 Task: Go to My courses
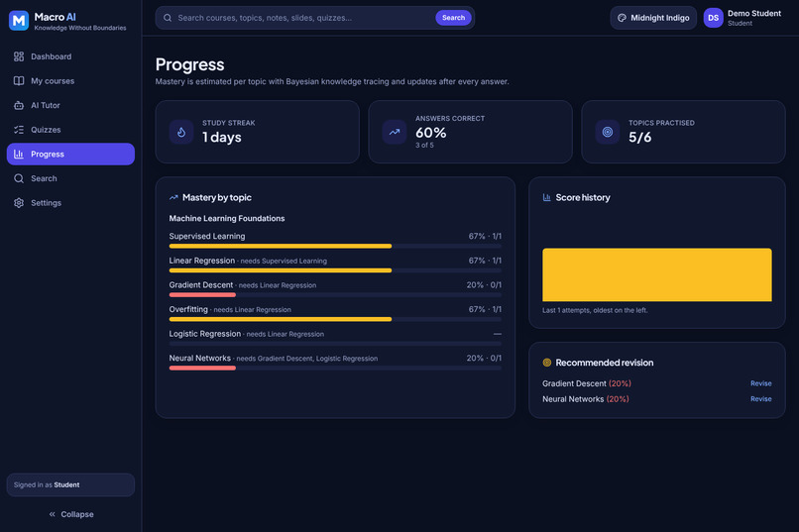[x=70, y=81]
